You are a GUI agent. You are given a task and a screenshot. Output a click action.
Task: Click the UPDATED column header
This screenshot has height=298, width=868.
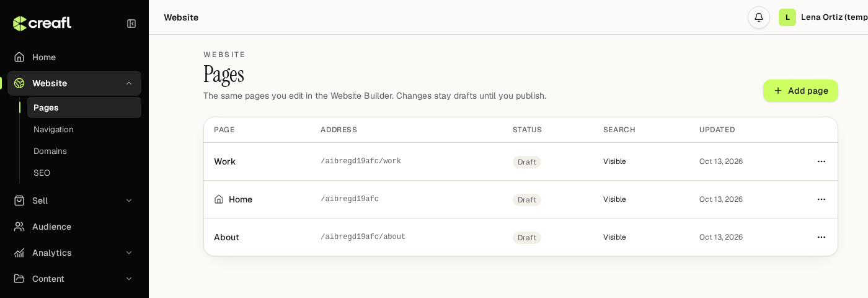[717, 130]
